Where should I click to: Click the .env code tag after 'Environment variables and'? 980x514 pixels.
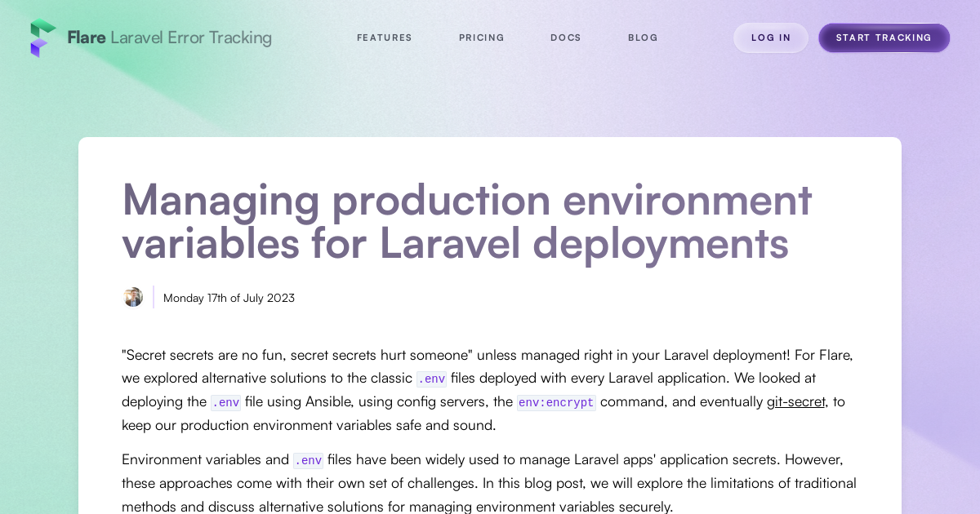[308, 460]
